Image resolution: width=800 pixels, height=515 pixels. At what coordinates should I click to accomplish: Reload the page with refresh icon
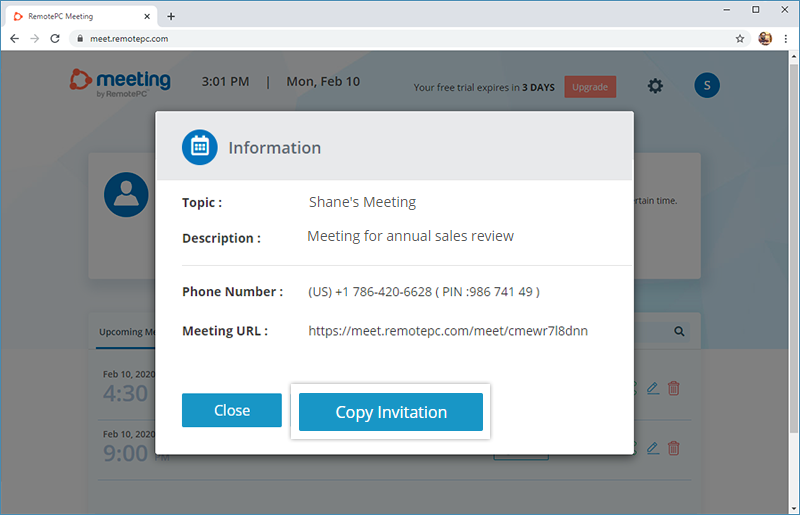pyautogui.click(x=55, y=38)
